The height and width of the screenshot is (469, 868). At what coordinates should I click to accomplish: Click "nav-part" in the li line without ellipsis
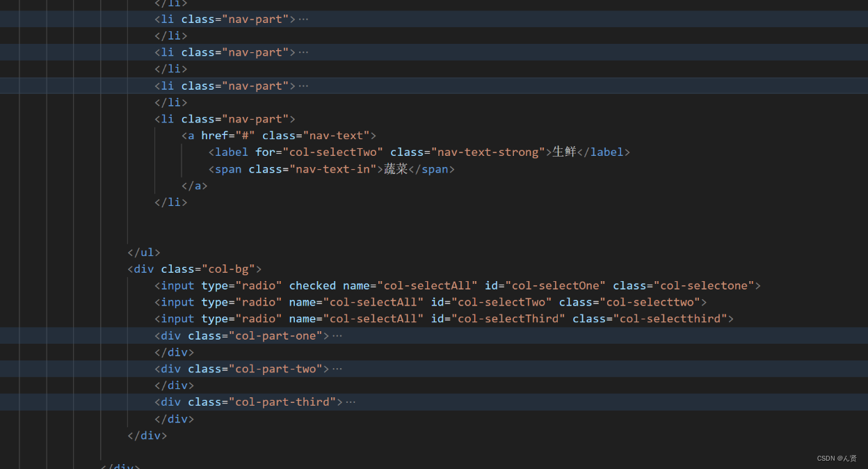(x=255, y=119)
